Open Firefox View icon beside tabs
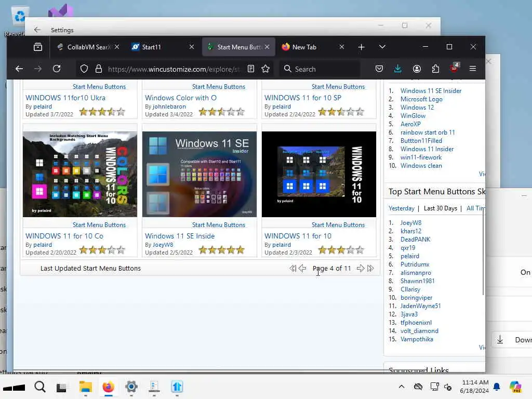The height and width of the screenshot is (399, 532). pyautogui.click(x=38, y=47)
